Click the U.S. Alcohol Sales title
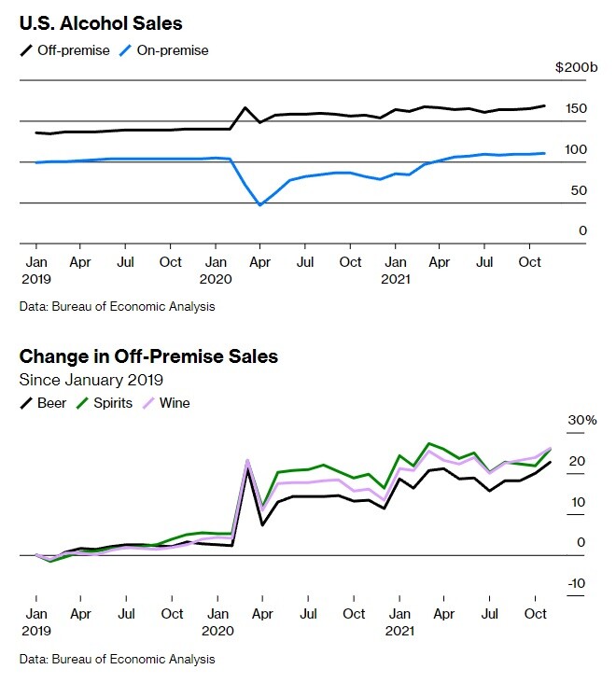 coord(101,23)
